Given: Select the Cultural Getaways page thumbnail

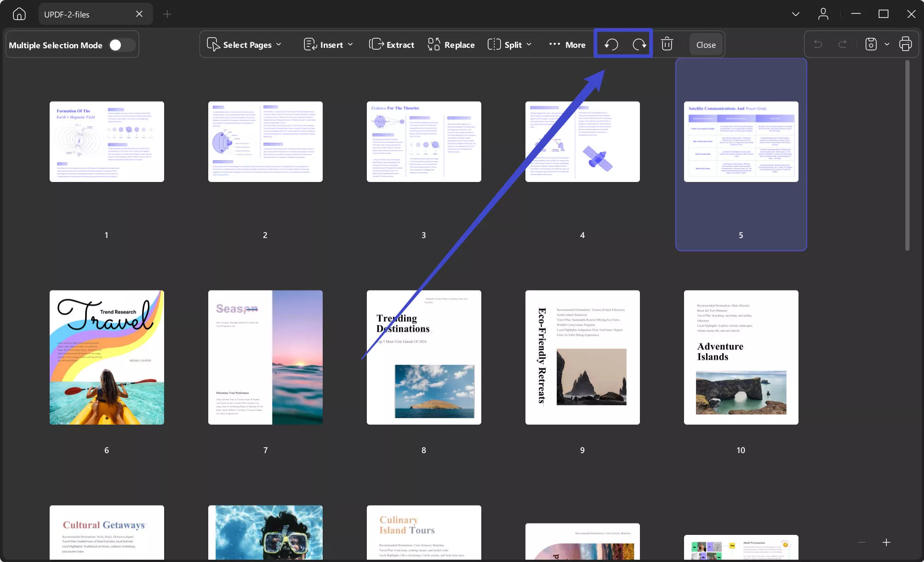Looking at the screenshot, I should coord(107,533).
